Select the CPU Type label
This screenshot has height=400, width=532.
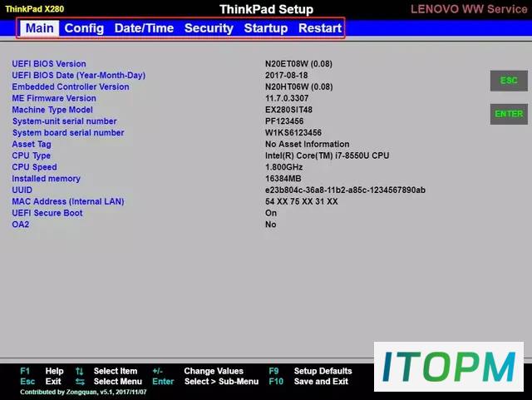pos(32,156)
